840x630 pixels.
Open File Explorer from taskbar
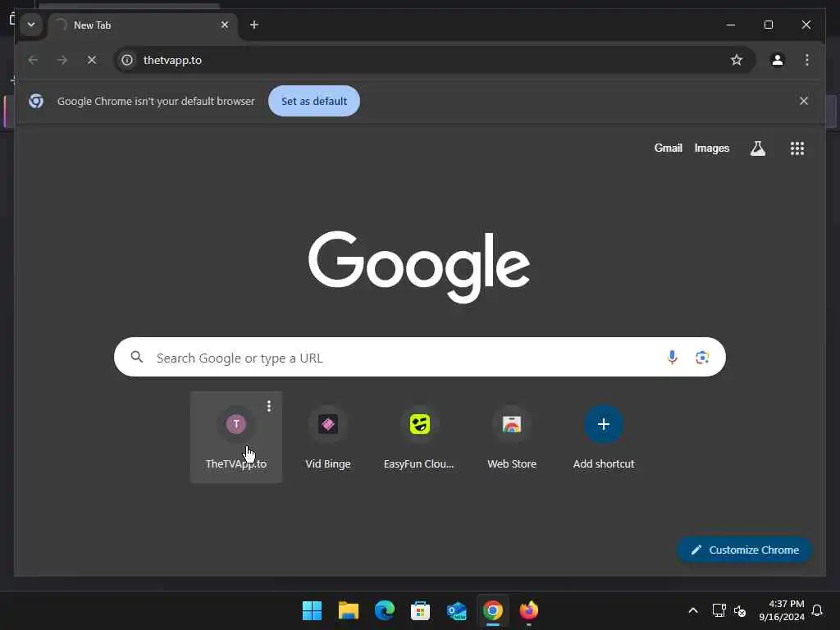click(348, 610)
